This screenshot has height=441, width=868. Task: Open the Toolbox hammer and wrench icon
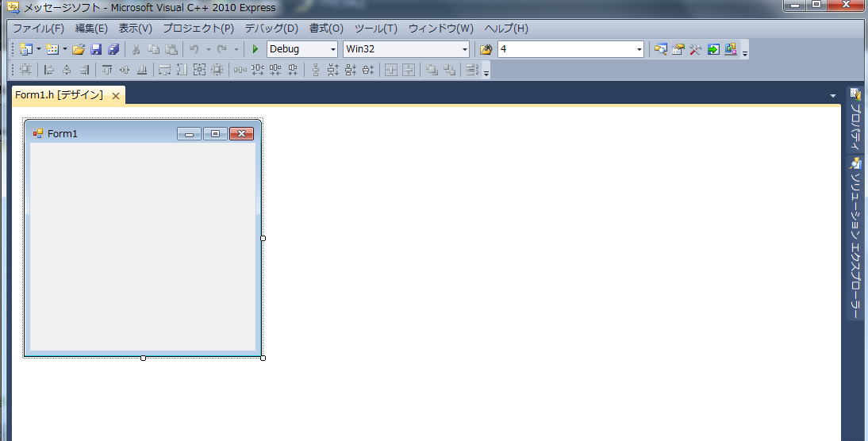(696, 49)
